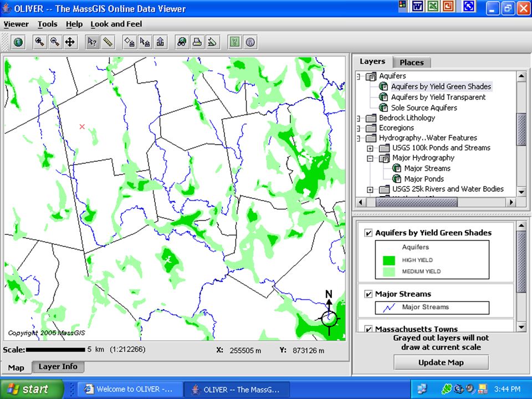Viewport: 532px width, 399px height.
Task: Select Aquifers by Yield Green Shades tree label
Action: (x=441, y=86)
